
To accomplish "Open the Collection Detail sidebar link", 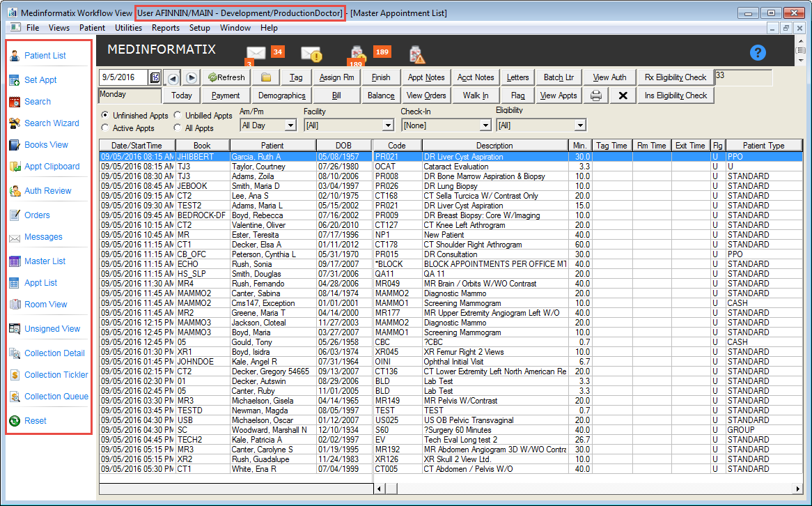I will point(54,353).
